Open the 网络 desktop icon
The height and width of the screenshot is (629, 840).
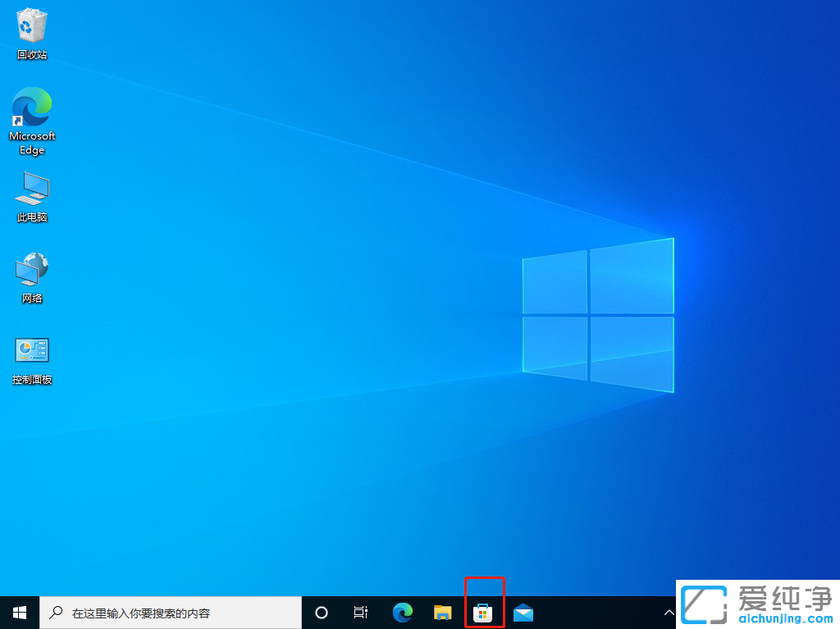31,271
